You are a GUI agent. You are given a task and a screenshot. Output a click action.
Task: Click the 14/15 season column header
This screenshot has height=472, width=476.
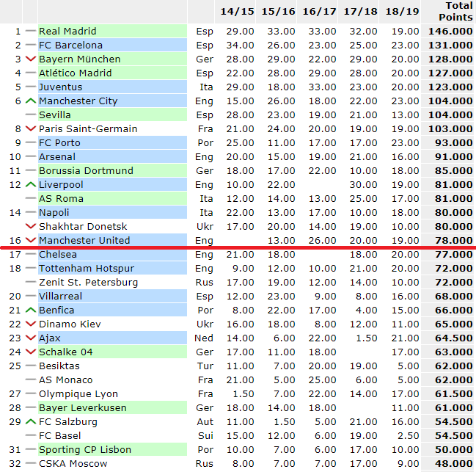[x=237, y=12]
